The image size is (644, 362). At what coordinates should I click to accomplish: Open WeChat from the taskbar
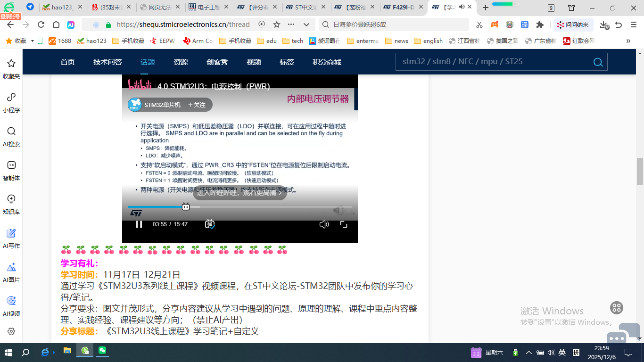point(102,351)
